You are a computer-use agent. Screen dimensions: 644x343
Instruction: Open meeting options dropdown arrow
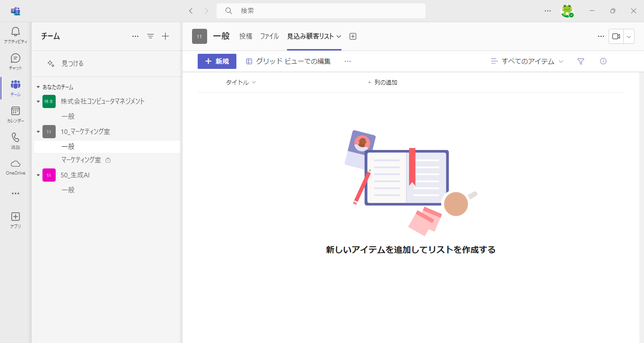pos(629,36)
